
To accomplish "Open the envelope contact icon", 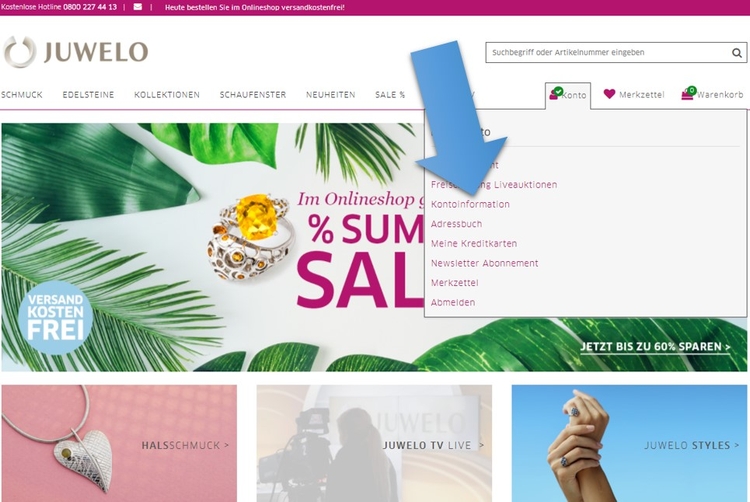I will (x=138, y=7).
